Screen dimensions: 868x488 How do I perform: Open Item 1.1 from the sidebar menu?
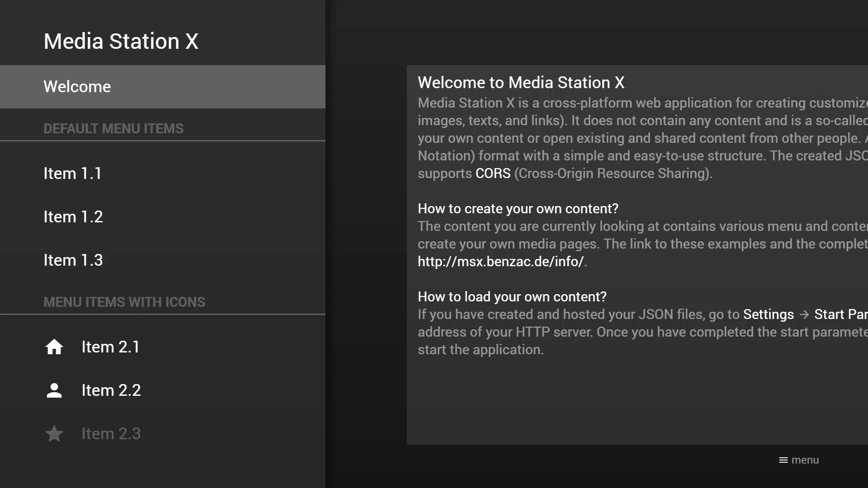(72, 173)
